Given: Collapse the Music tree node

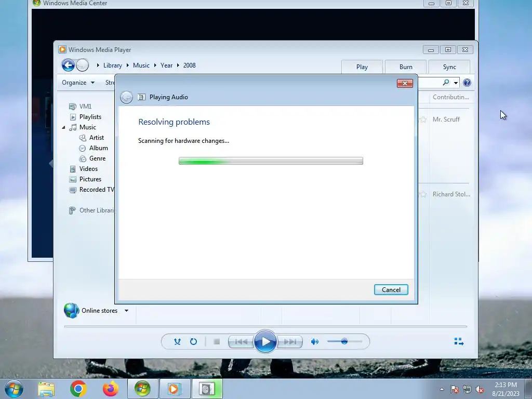Looking at the screenshot, I should point(64,128).
